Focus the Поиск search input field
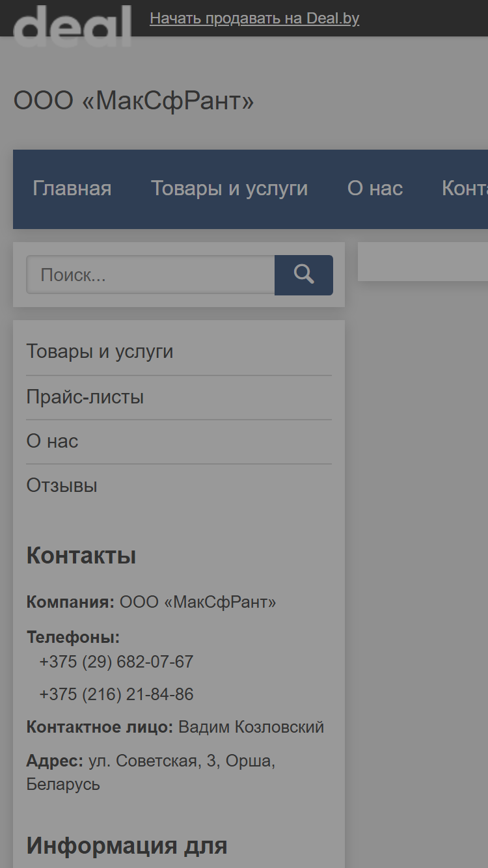The height and width of the screenshot is (868, 488). (x=150, y=275)
